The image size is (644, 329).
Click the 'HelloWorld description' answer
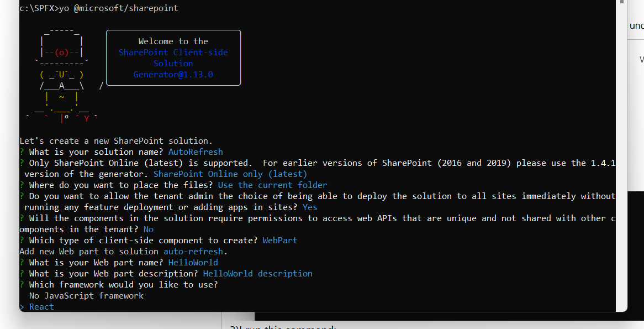257,274
